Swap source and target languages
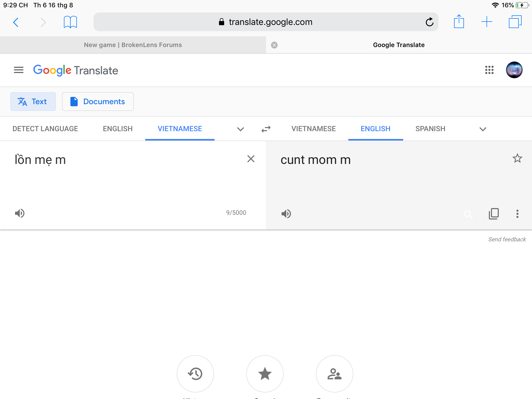This screenshot has height=399, width=532. (x=266, y=129)
